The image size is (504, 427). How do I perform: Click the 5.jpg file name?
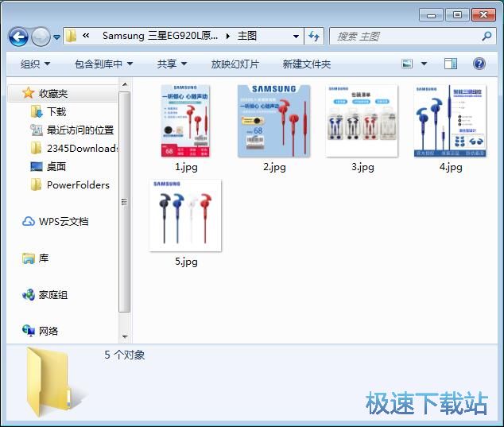coord(186,262)
